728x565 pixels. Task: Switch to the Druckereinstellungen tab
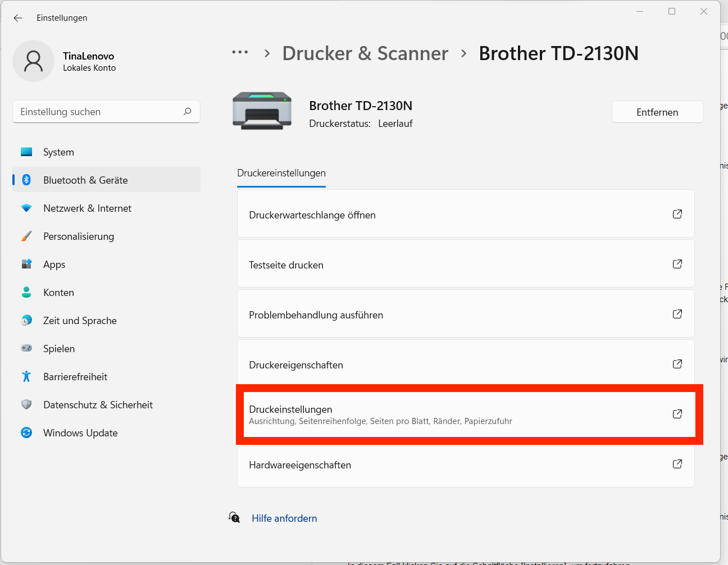pos(281,173)
